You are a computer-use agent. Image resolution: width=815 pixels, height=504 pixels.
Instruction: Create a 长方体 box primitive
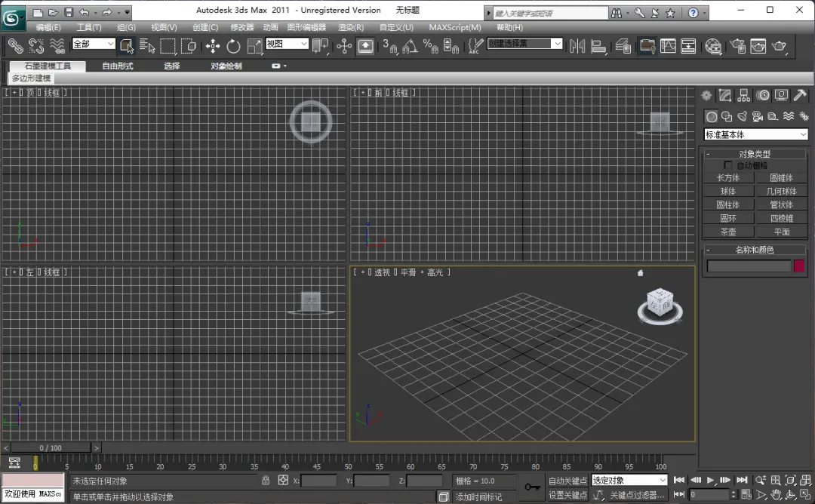pos(728,178)
